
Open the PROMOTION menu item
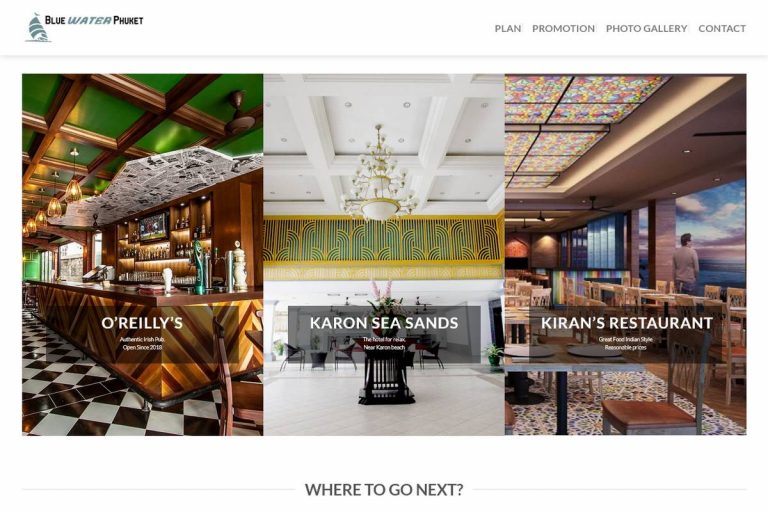click(563, 28)
